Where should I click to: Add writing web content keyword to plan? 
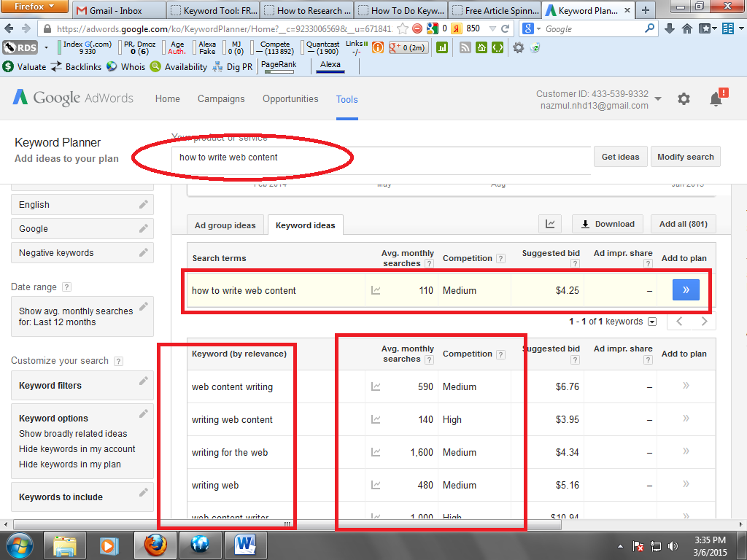pyautogui.click(x=686, y=418)
